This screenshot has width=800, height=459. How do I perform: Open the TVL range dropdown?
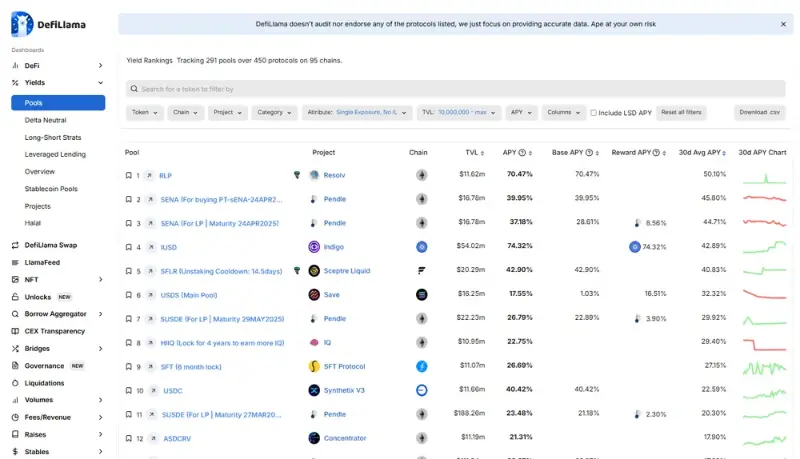(x=459, y=112)
